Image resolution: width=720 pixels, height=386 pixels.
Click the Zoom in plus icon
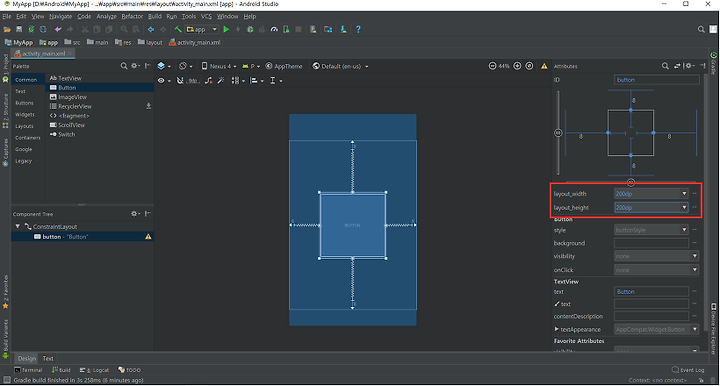[517, 66]
